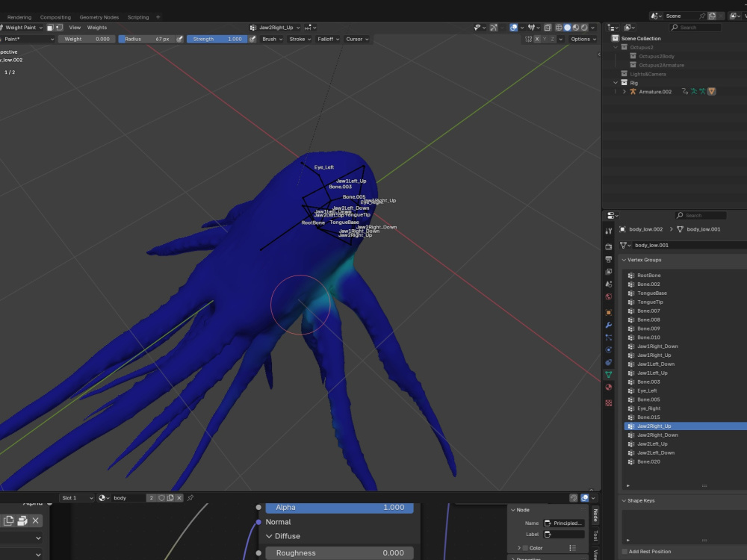
Task: Select rendered viewport shading
Action: click(585, 28)
